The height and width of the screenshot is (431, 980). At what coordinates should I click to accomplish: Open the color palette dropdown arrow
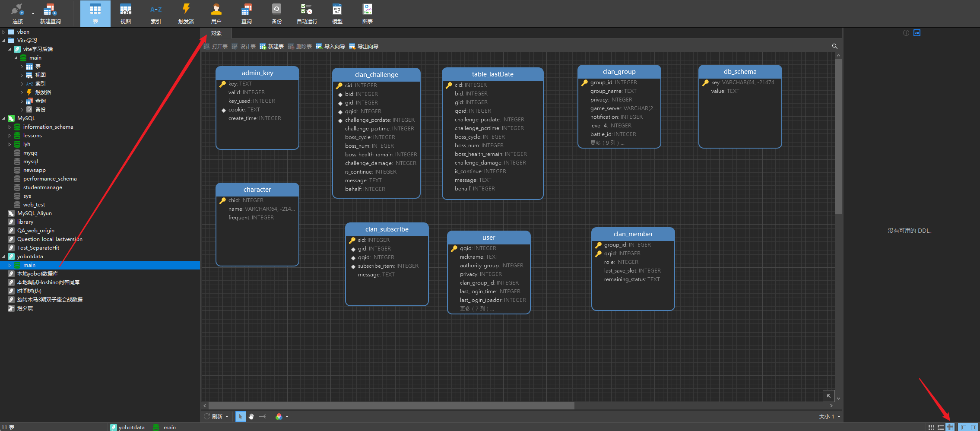pos(287,417)
